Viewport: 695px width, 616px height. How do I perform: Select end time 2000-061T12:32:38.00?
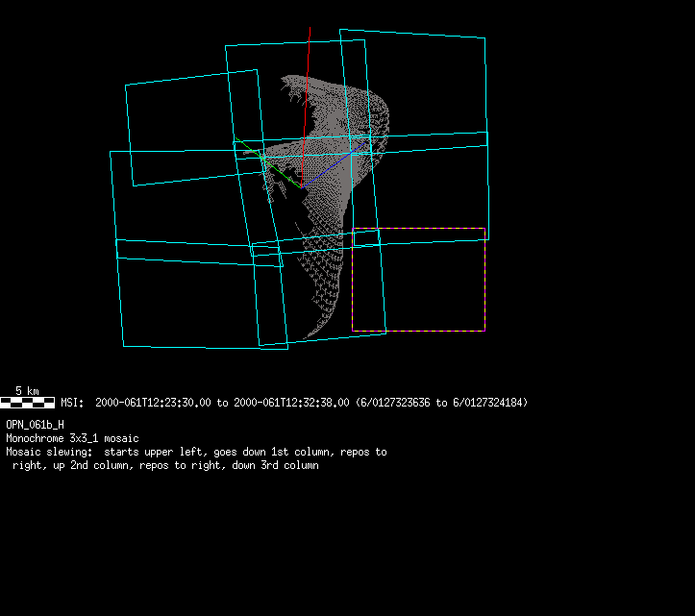[291, 403]
